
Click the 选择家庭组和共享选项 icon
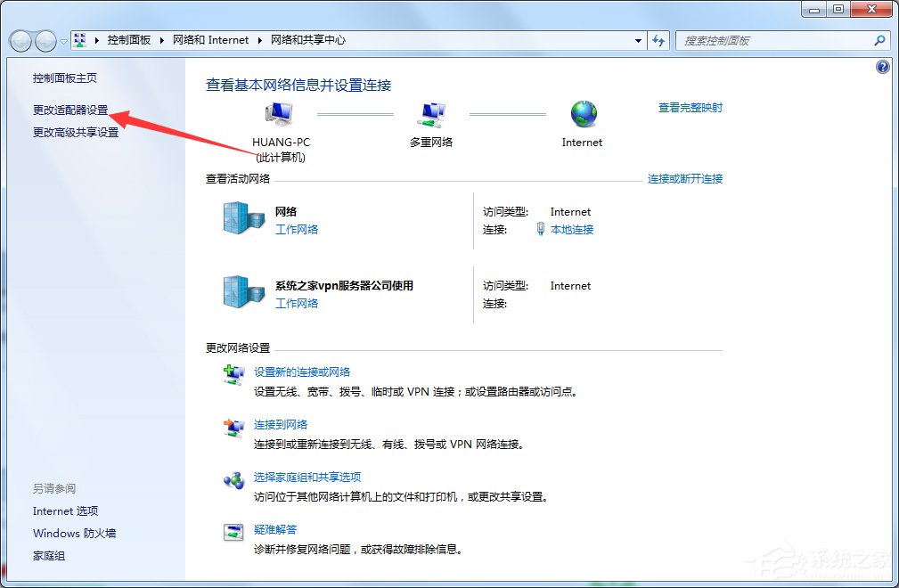pyautogui.click(x=234, y=480)
